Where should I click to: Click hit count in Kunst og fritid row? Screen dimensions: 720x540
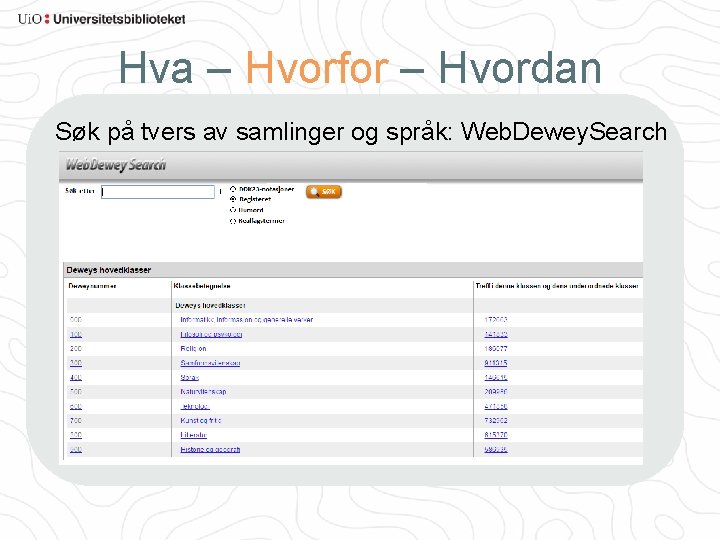[x=496, y=420]
